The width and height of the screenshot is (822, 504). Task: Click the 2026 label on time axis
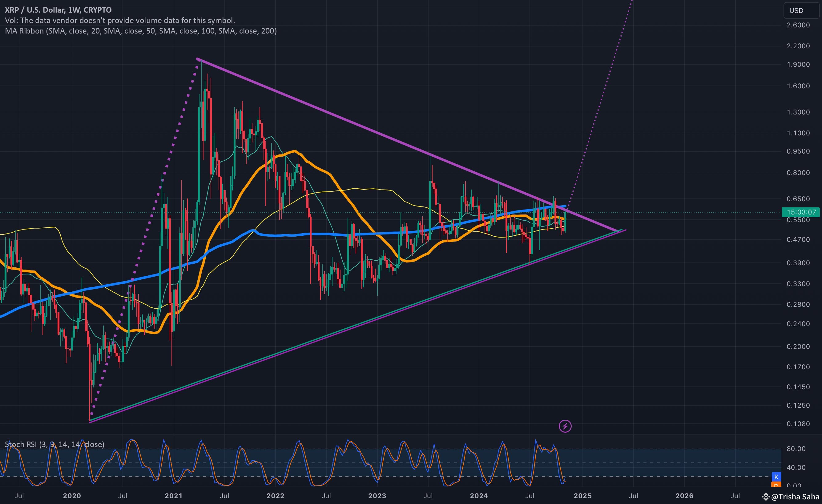point(684,496)
